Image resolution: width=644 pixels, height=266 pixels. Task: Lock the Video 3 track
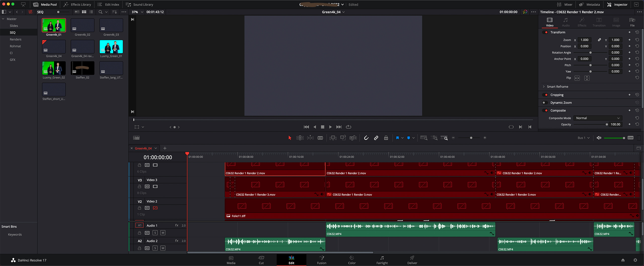point(139,187)
